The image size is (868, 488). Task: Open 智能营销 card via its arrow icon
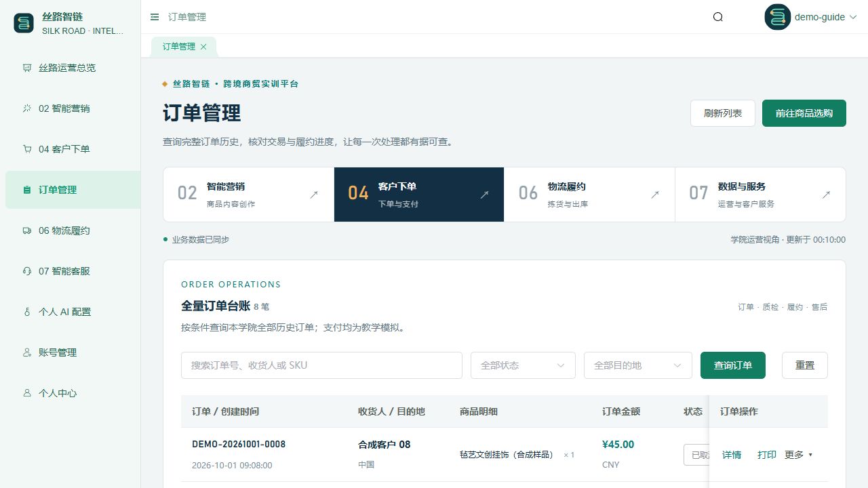[314, 195]
